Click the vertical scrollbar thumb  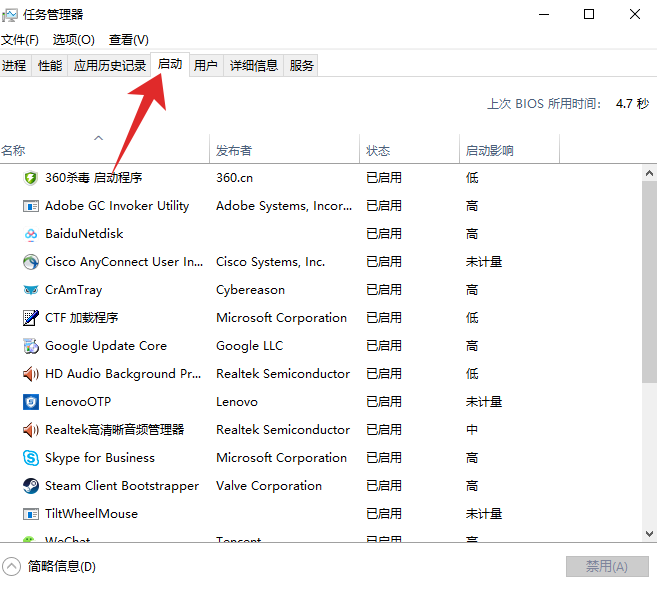[x=649, y=282]
